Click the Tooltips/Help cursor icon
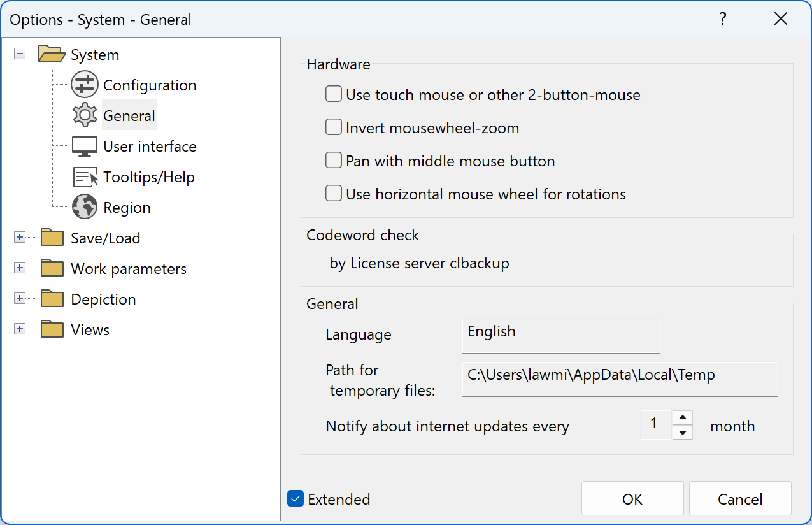 [x=85, y=177]
